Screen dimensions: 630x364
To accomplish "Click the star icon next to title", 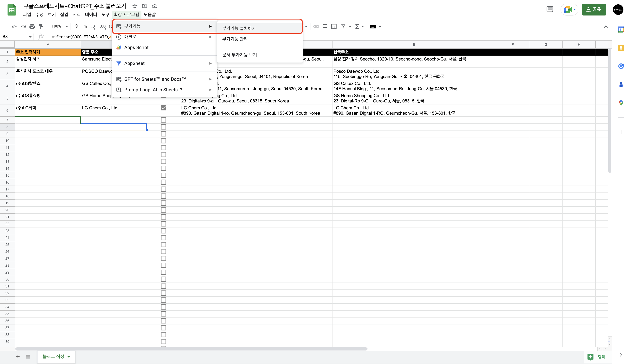I will pyautogui.click(x=135, y=6).
